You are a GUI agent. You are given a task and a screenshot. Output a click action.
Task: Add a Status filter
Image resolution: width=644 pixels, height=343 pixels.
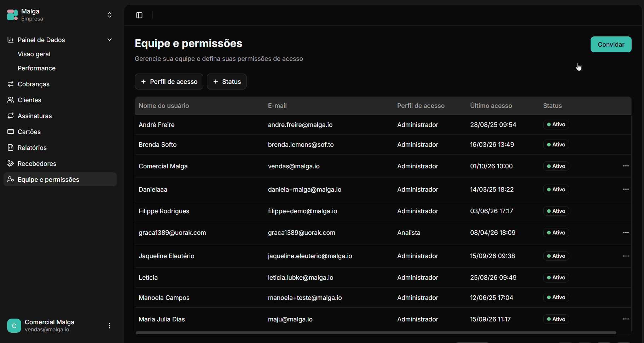[x=227, y=82]
